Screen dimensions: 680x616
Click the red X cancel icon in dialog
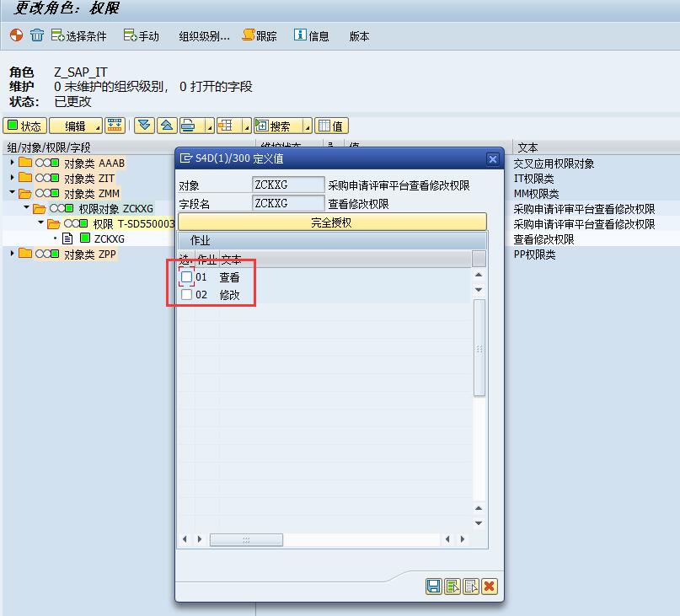(489, 587)
